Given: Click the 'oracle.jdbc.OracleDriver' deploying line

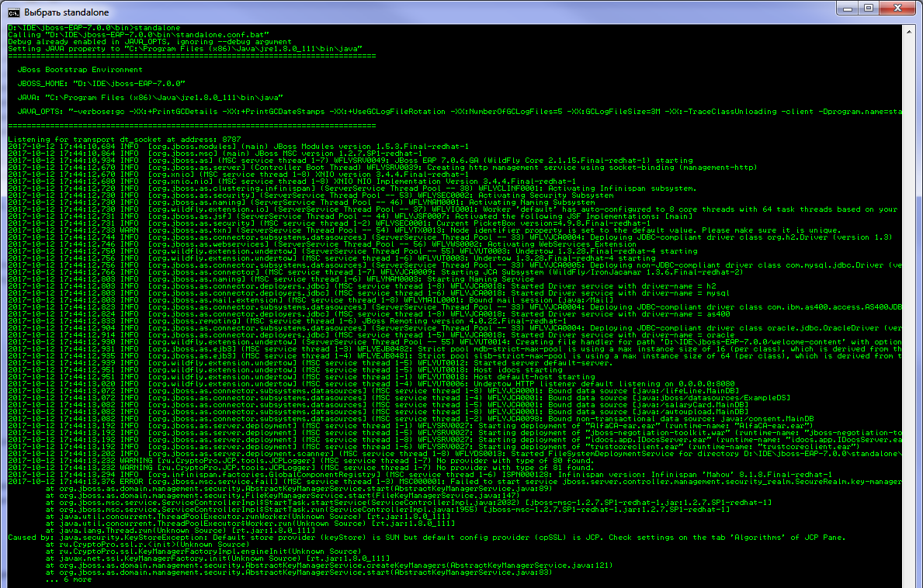Looking at the screenshot, I should coord(454,328).
